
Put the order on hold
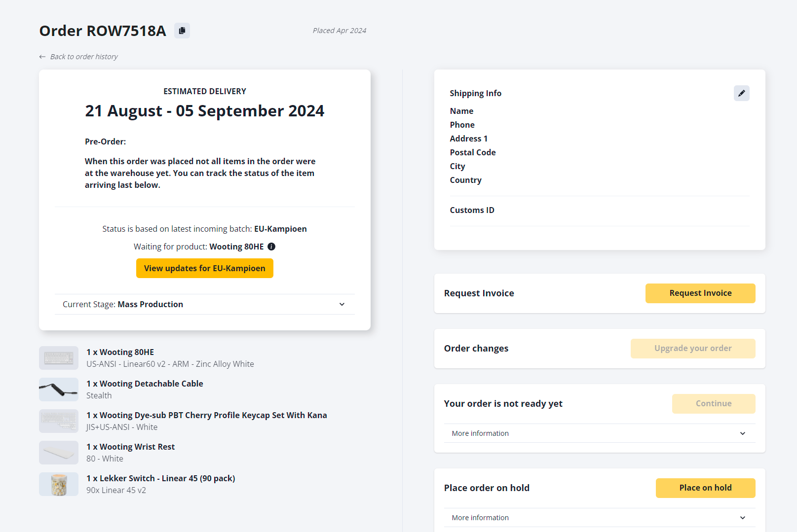point(705,488)
